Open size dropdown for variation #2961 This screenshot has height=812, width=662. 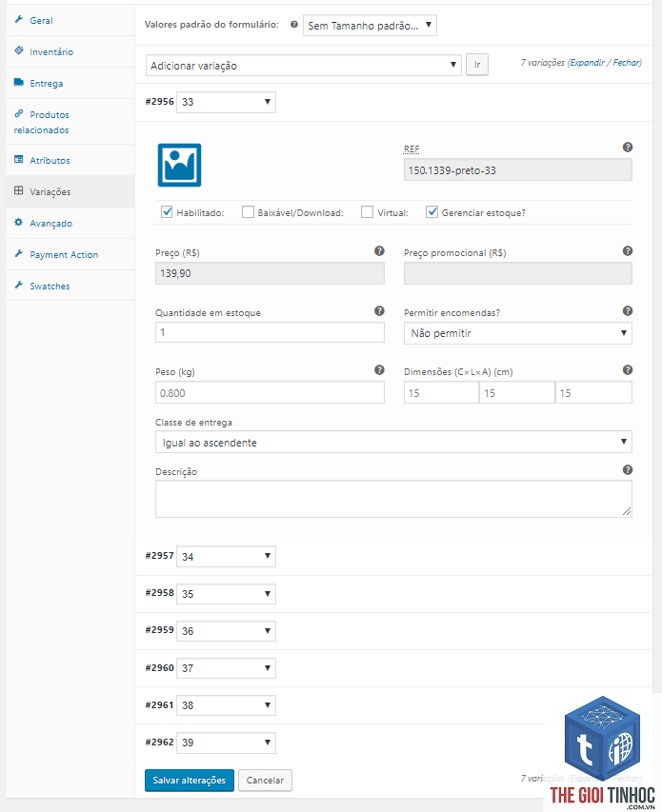(226, 705)
